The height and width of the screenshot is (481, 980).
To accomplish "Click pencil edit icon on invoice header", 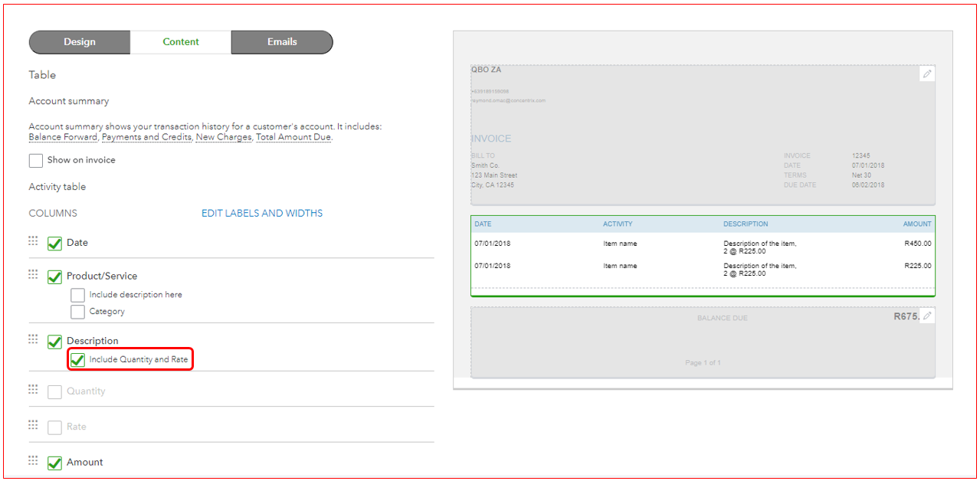I will coord(927,74).
